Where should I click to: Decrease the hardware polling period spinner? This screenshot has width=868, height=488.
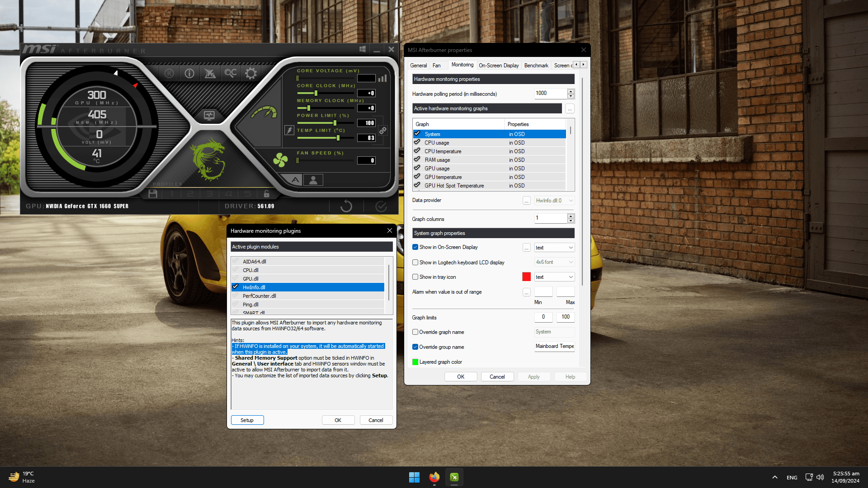click(x=571, y=96)
